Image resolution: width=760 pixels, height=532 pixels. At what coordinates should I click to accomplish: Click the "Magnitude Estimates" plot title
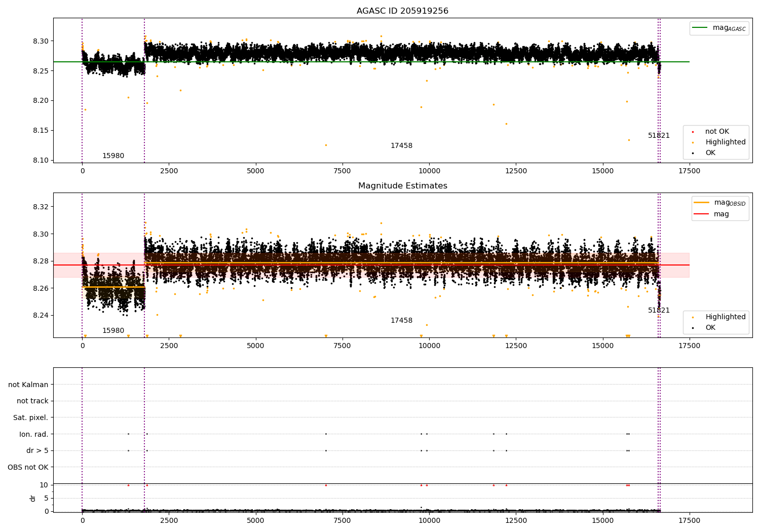[x=402, y=186]
